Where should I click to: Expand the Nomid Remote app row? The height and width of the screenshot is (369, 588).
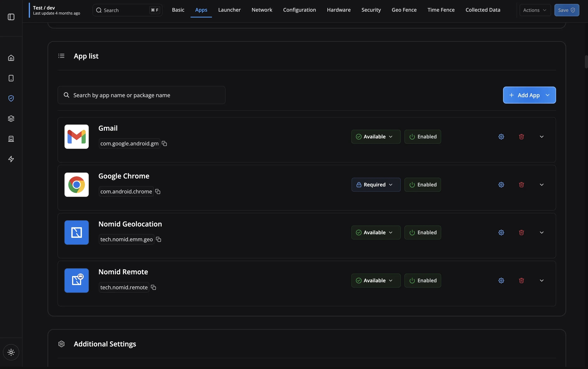click(542, 280)
